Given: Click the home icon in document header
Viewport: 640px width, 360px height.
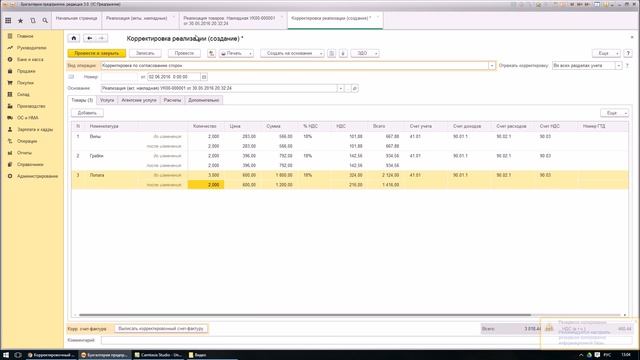Looking at the screenshot, I should (x=74, y=38).
